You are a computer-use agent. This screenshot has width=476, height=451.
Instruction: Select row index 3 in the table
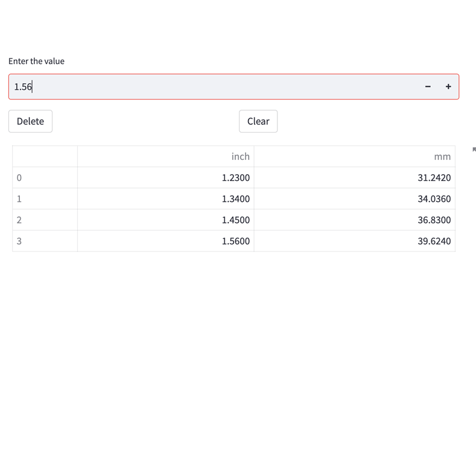[45, 241]
